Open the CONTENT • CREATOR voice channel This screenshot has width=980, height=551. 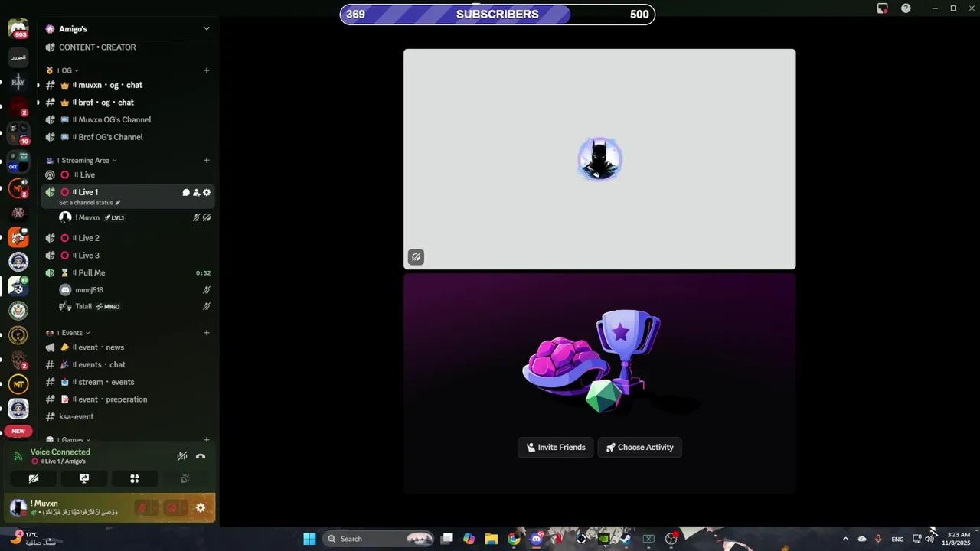pos(128,47)
